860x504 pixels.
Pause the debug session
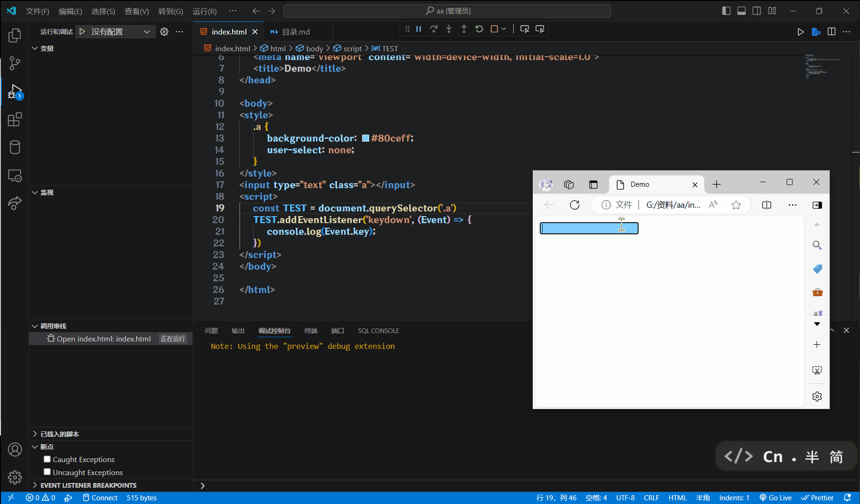coord(419,29)
